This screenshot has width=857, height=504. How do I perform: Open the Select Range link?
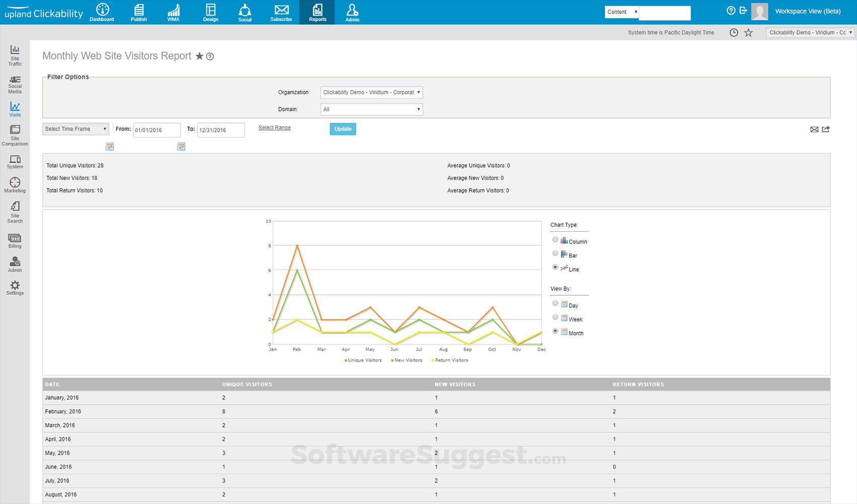click(274, 128)
